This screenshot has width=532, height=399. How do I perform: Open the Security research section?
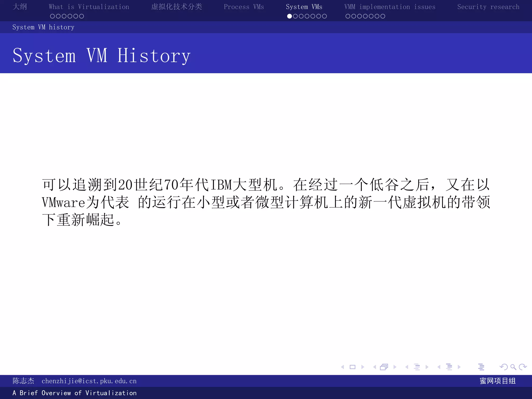[488, 7]
